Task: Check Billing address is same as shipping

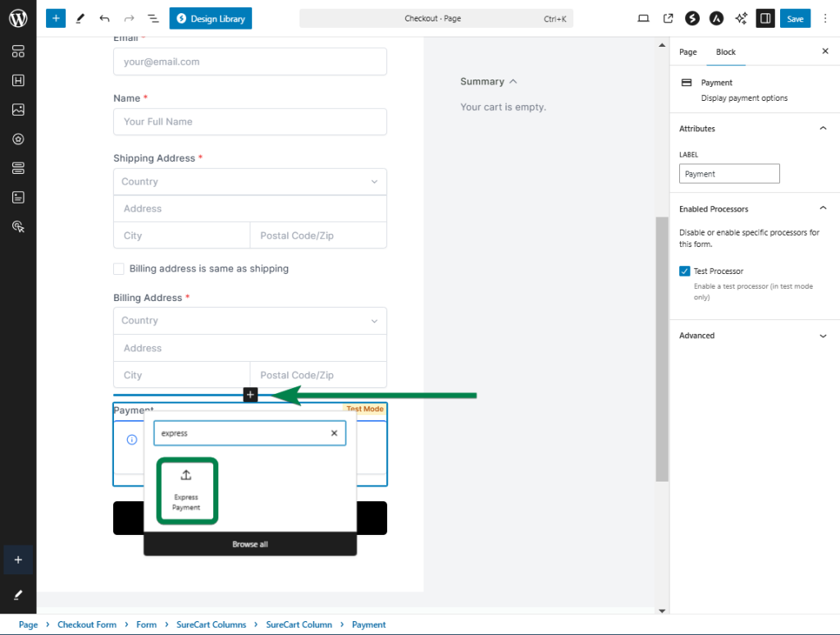Action: 119,269
